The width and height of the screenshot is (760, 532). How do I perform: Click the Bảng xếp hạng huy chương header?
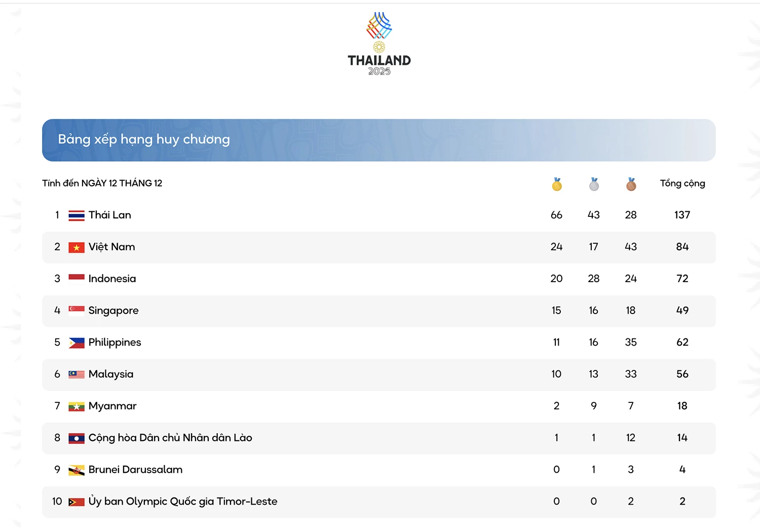tap(143, 139)
